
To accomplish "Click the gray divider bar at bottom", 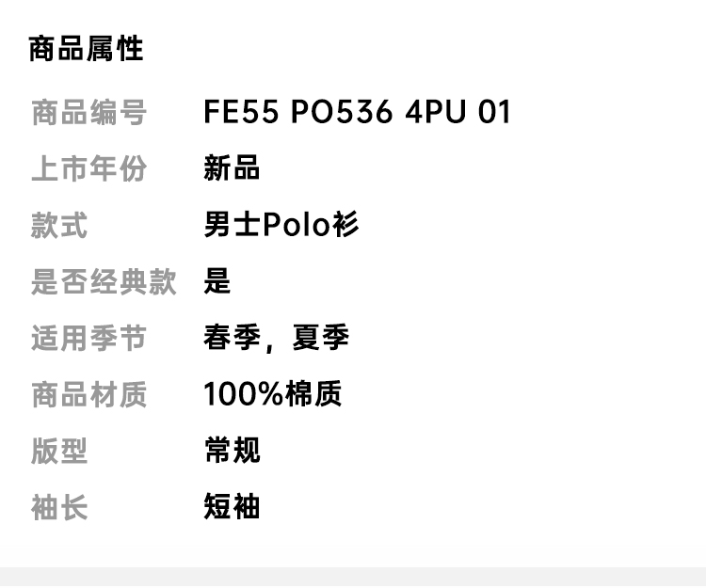I will point(353,577).
